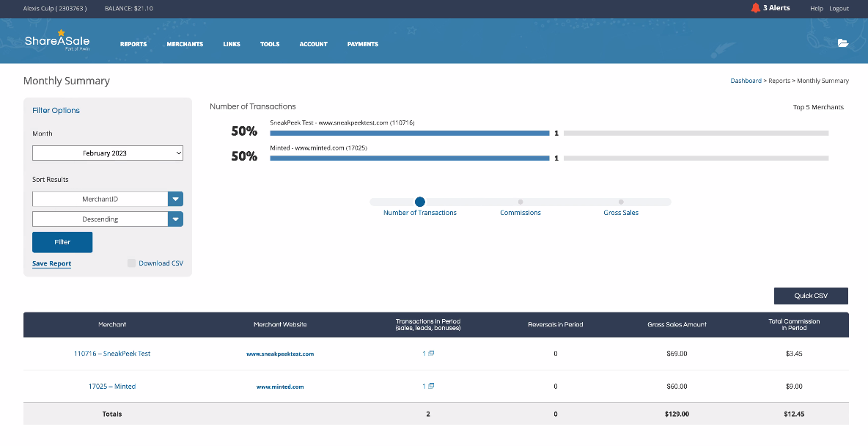Visit www.sneakpeektest.com link
The height and width of the screenshot is (446, 868).
coord(280,354)
